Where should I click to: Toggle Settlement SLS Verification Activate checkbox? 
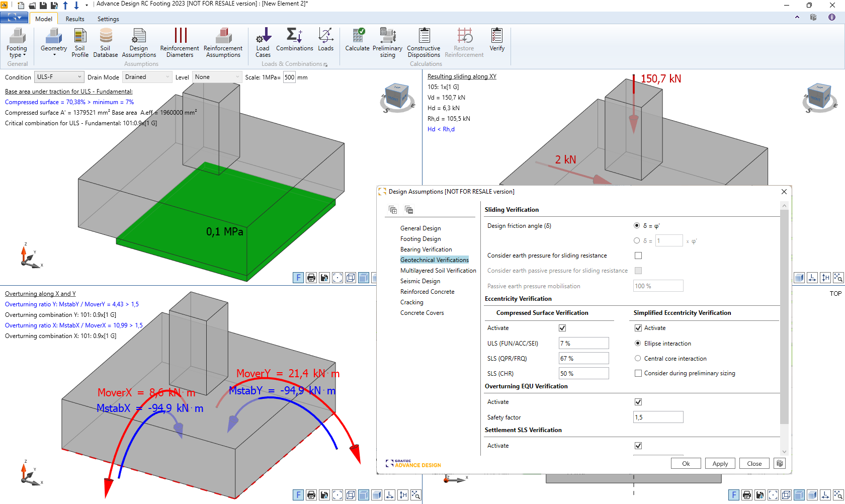coord(638,446)
